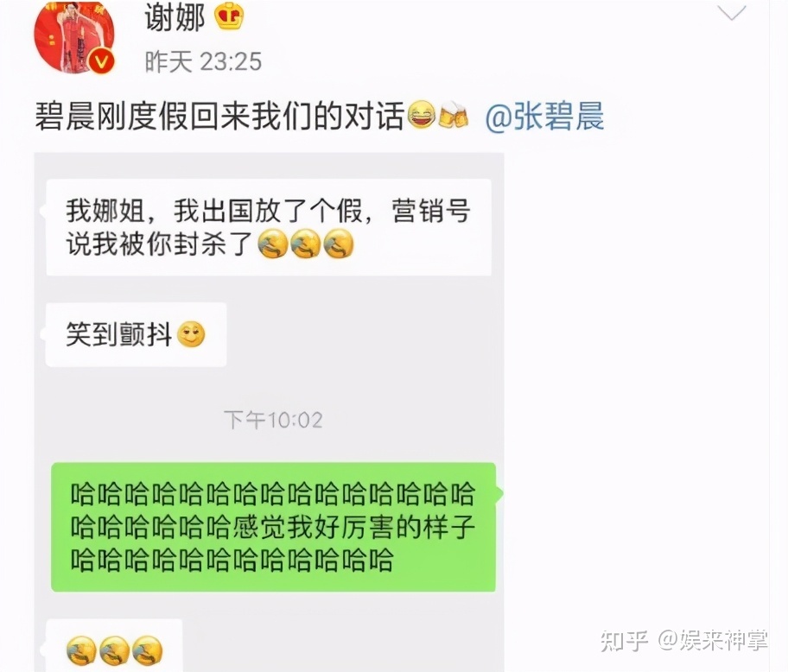Click the smirking emoji after 笑到颤抖
Screen dimensions: 788x672
(191, 334)
